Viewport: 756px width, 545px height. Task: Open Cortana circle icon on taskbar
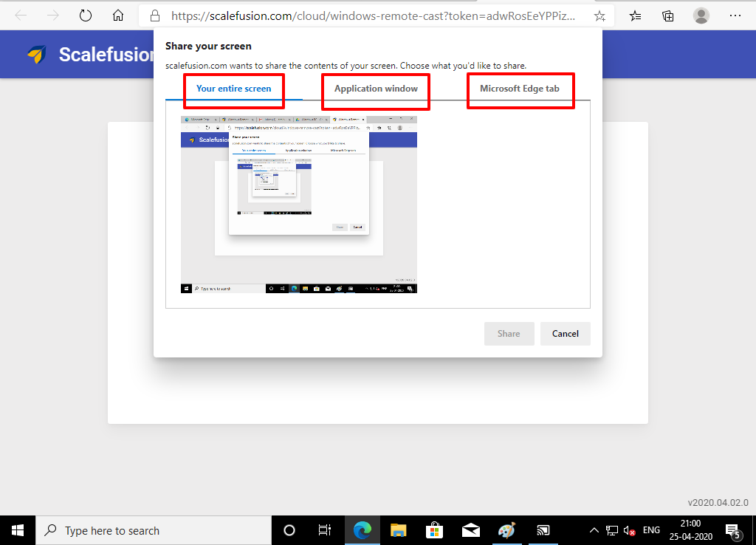click(x=289, y=530)
